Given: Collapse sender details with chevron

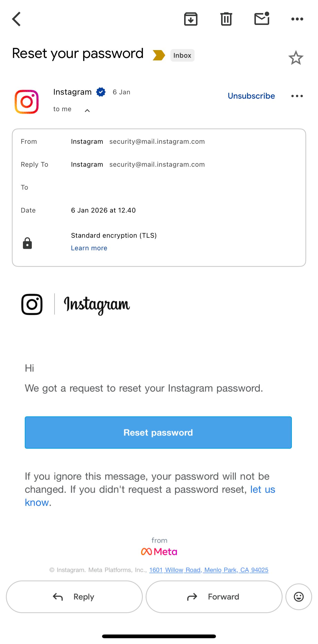Looking at the screenshot, I should coord(87,110).
